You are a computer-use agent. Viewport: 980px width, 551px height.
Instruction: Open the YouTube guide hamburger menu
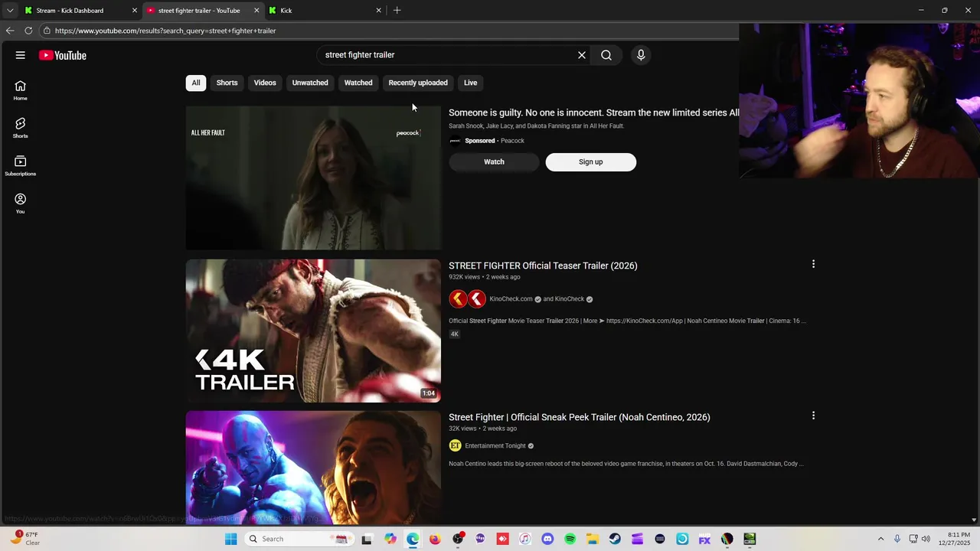tap(20, 55)
